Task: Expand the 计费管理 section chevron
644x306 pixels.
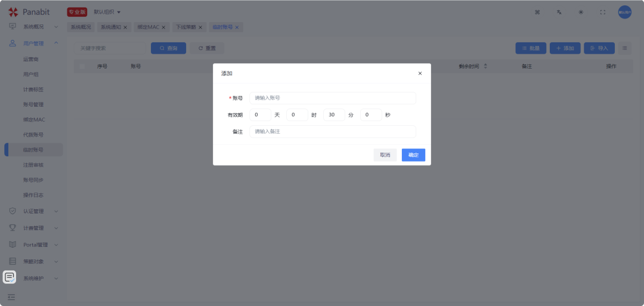Action: (x=56, y=228)
